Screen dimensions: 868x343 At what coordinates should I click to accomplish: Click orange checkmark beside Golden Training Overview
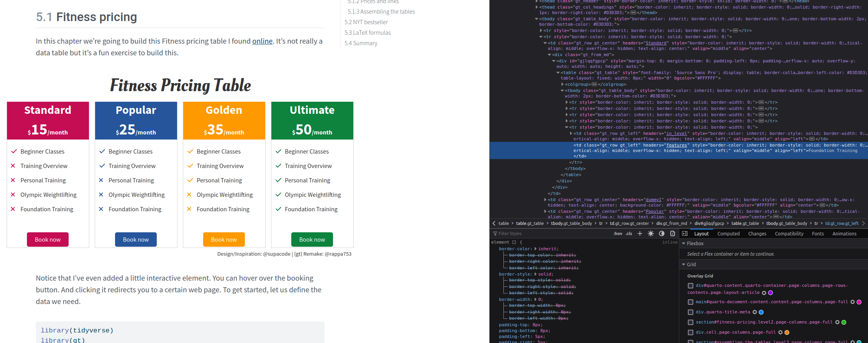pos(190,166)
